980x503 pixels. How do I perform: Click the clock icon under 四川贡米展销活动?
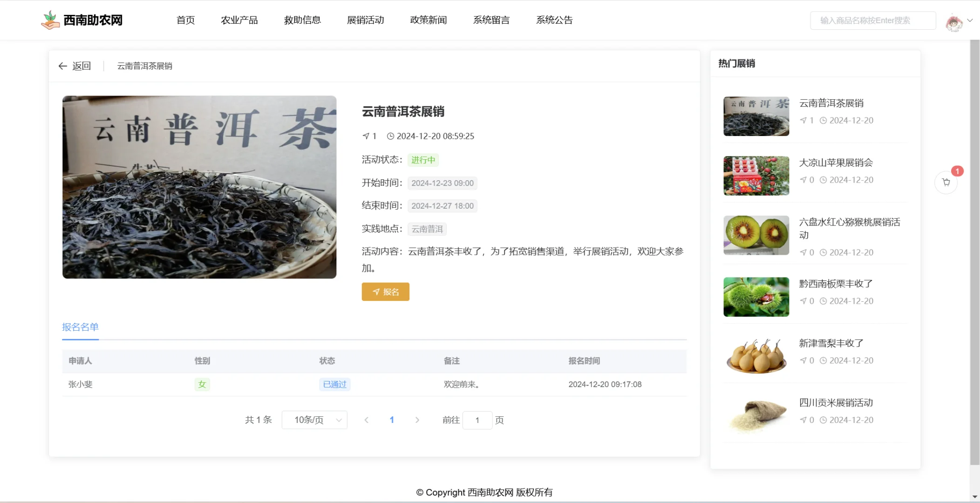pos(823,420)
